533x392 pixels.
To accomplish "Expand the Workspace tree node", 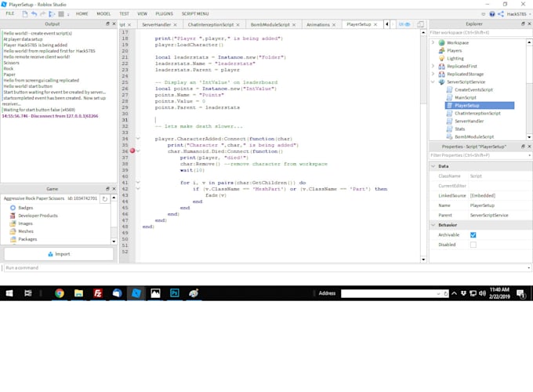I will (433, 43).
